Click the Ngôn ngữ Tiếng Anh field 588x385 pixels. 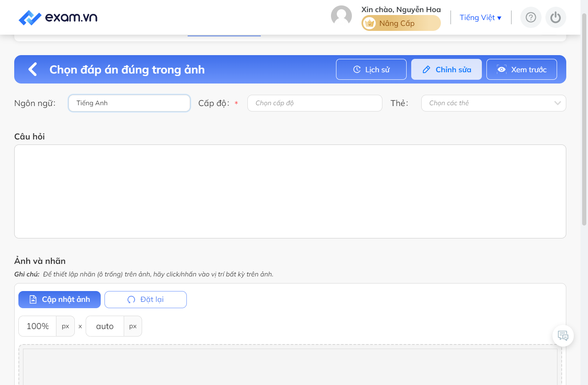130,103
